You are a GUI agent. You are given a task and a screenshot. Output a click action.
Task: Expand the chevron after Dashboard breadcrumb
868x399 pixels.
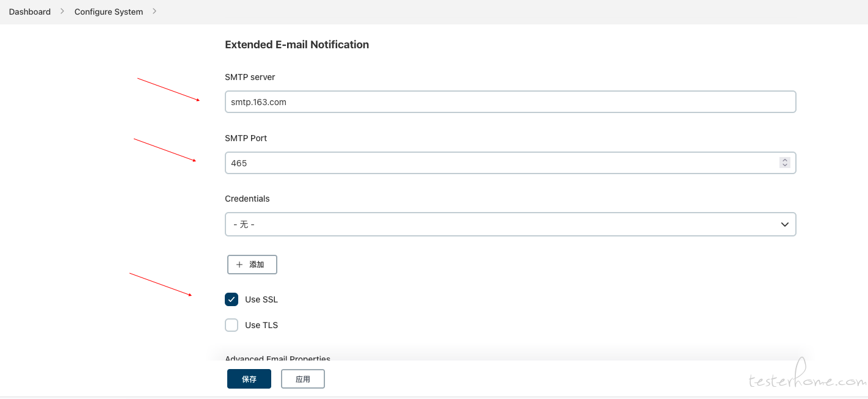(62, 12)
